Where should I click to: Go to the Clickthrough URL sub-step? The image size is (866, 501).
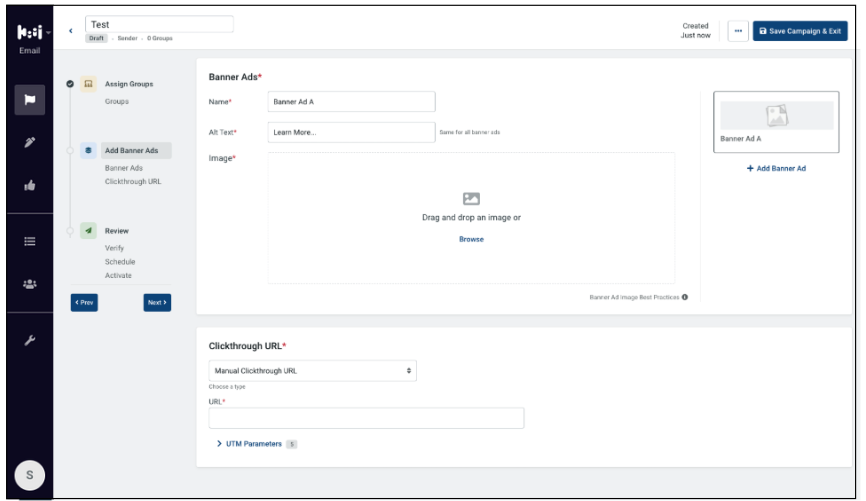pyautogui.click(x=133, y=182)
